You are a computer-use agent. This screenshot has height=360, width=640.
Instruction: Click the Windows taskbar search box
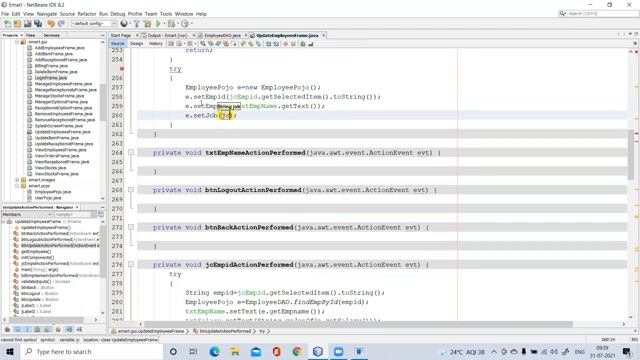coord(91,351)
